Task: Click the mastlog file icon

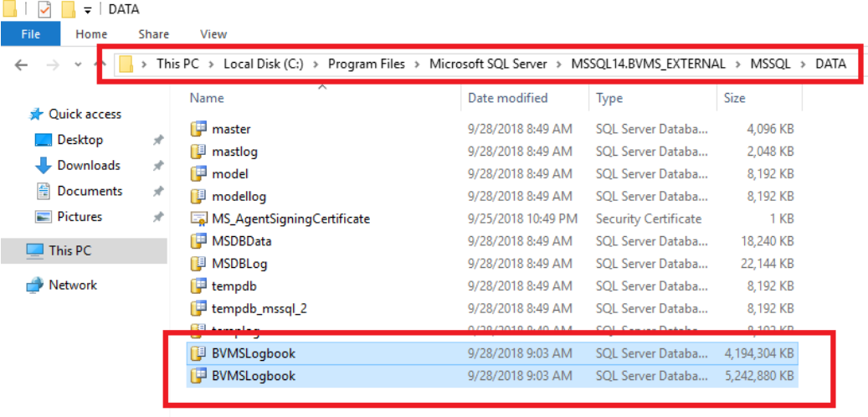Action: 198,151
